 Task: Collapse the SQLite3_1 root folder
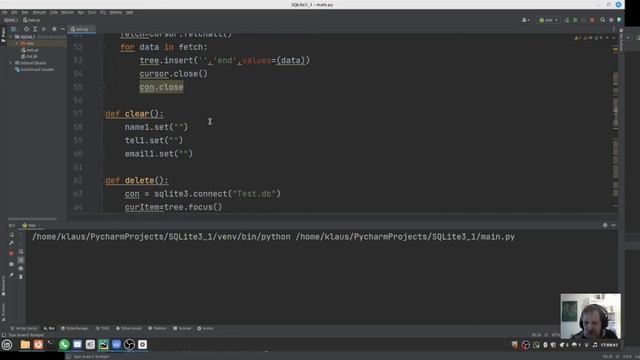11,37
